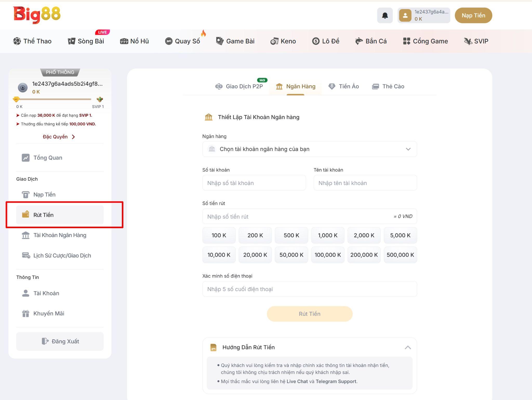Select the 10,000 K quick amount

click(x=219, y=255)
